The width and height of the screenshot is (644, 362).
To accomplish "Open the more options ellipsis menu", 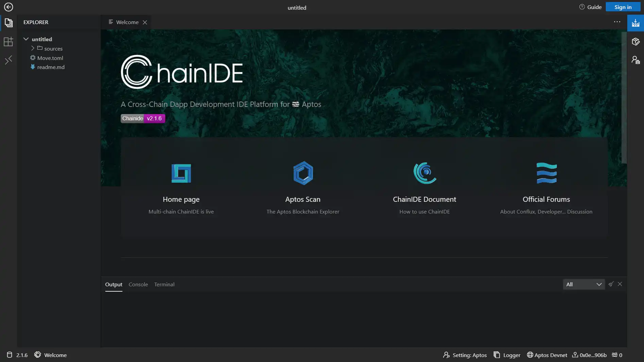I will point(617,22).
